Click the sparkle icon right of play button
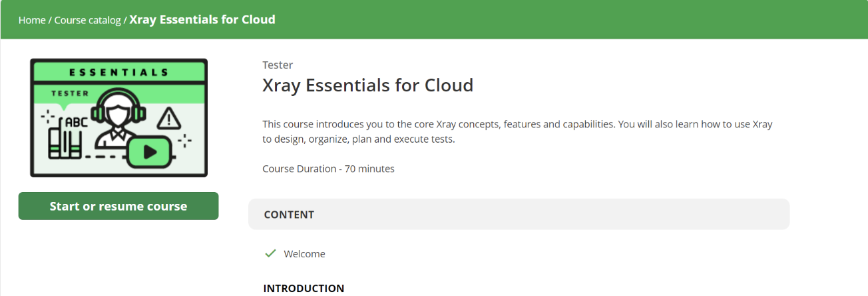This screenshot has width=868, height=296. click(184, 141)
